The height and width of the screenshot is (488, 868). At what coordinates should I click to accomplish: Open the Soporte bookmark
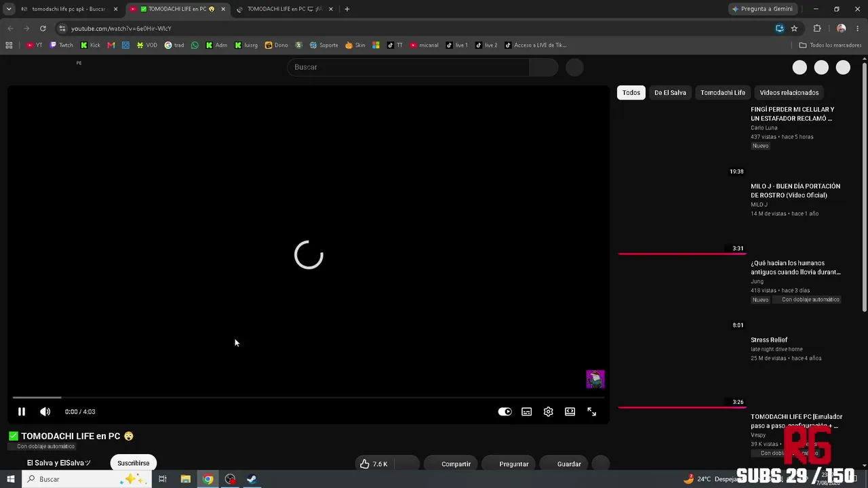[323, 45]
